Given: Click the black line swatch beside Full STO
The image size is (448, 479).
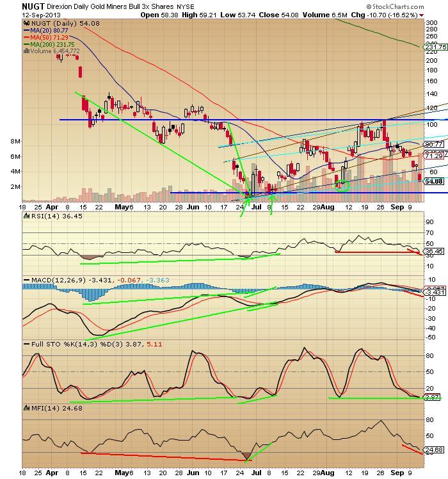Looking at the screenshot, I should point(27,345).
